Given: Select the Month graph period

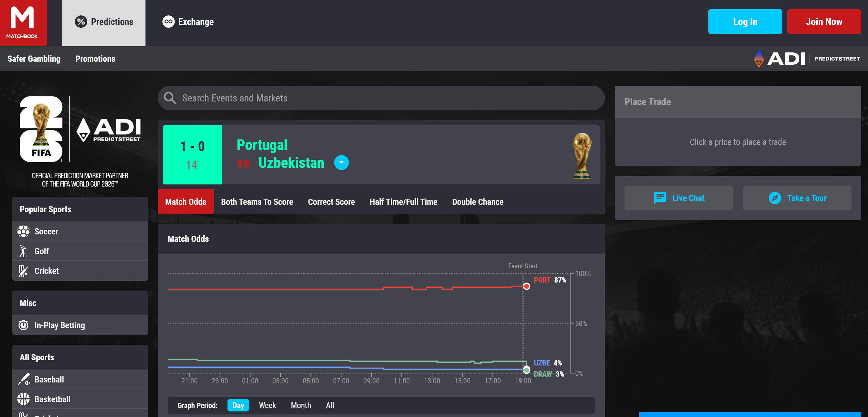Looking at the screenshot, I should click(301, 405).
